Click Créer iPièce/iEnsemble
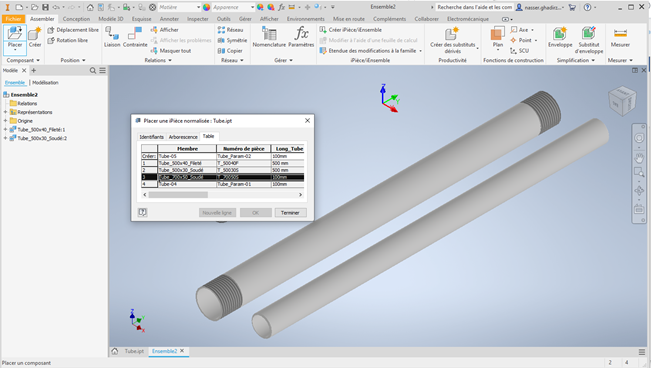Image resolution: width=651 pixels, height=368 pixels. [351, 30]
